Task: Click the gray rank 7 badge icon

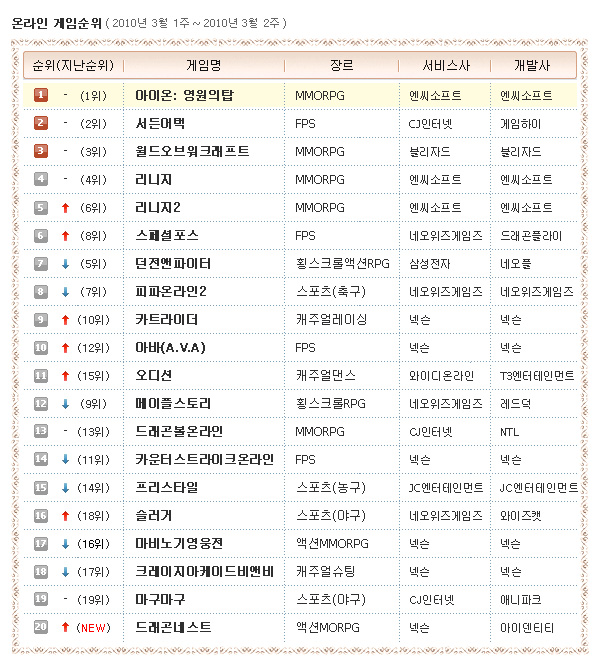Action: point(41,263)
